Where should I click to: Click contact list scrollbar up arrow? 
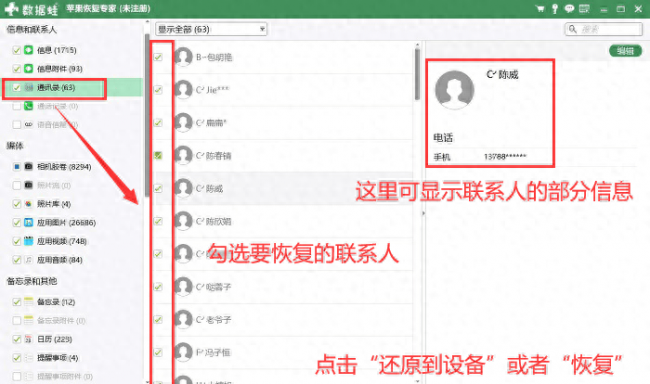point(417,45)
